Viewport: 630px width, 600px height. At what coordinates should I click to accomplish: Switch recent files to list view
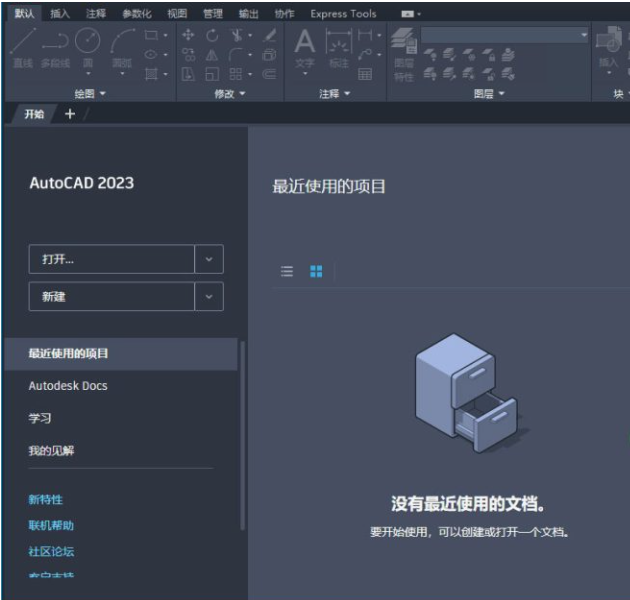pos(287,272)
